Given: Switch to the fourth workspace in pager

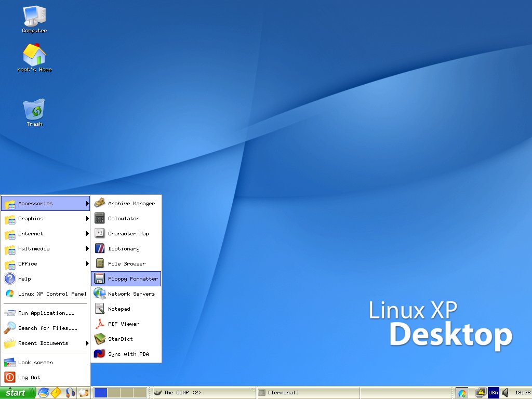Looking at the screenshot, I should point(140,393).
